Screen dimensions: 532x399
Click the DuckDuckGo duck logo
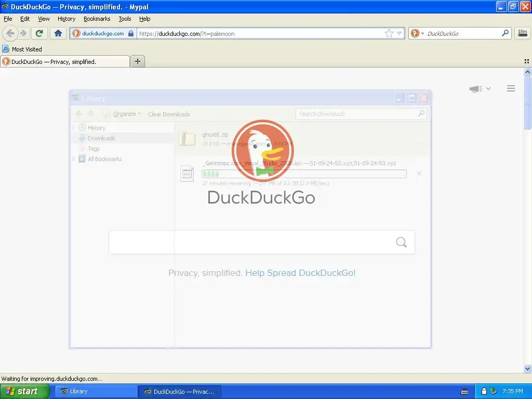pos(262,150)
